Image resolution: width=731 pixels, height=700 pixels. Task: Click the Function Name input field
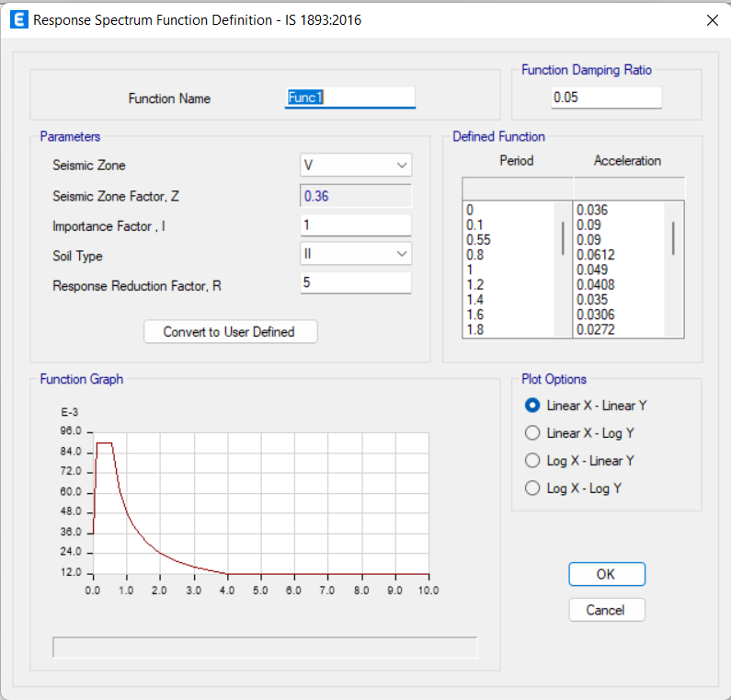(x=350, y=98)
